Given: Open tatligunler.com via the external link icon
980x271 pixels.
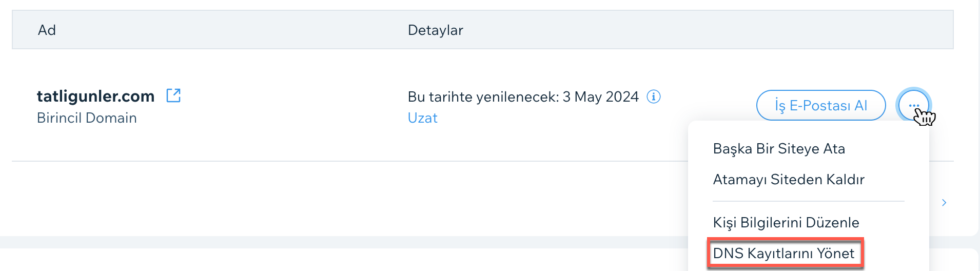Looking at the screenshot, I should click(x=173, y=95).
